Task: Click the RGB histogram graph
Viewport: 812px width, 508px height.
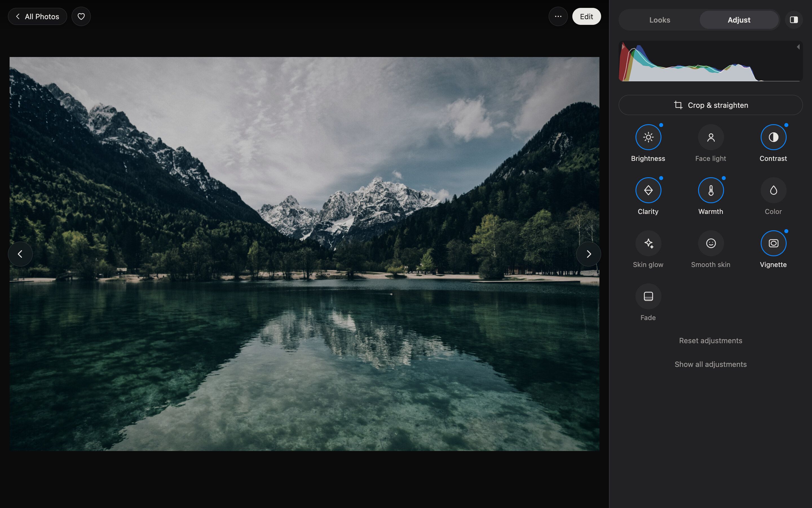Action: click(710, 61)
